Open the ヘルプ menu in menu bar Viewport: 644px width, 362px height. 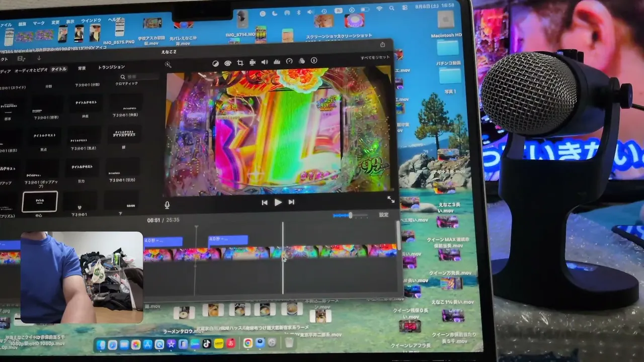[115, 20]
